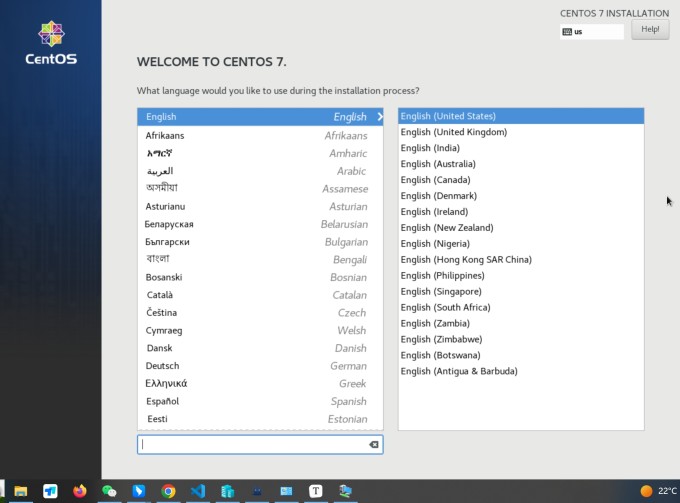Click the Help! button
The image size is (680, 503).
[x=650, y=29]
